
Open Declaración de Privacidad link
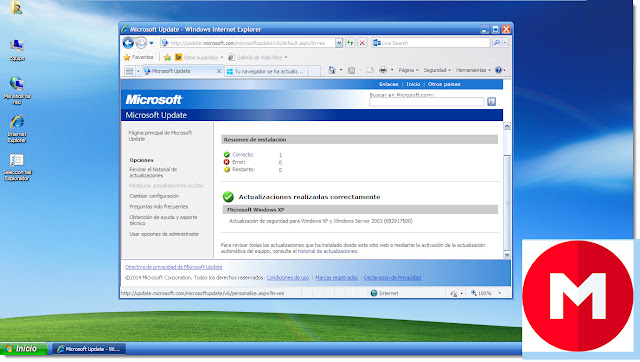[392, 278]
